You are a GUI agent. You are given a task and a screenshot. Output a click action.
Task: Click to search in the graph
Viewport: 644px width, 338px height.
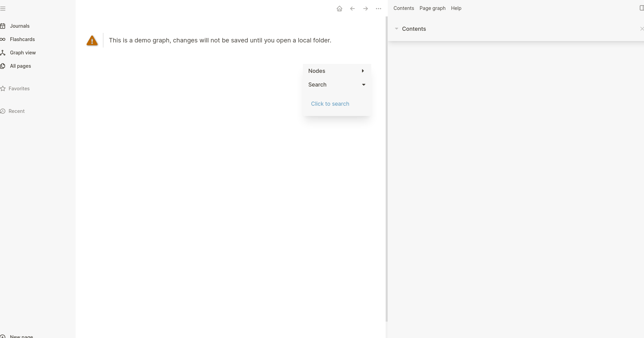(330, 104)
